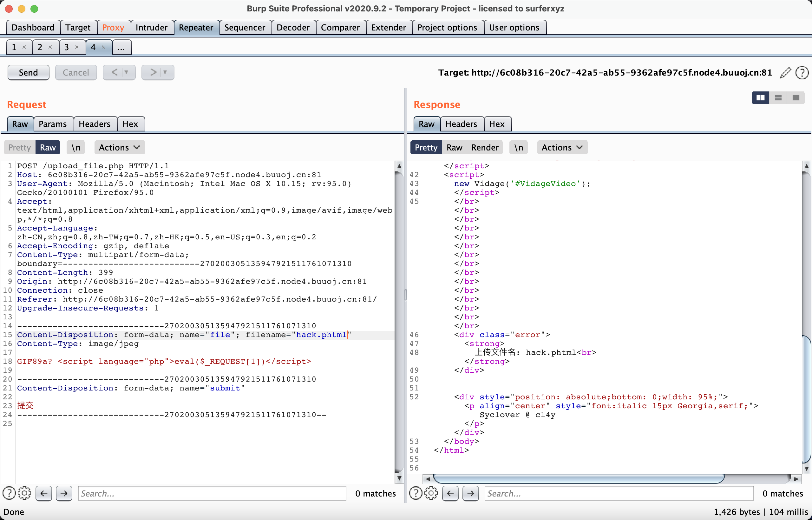This screenshot has height=520, width=812.
Task: Click response horizontal scrollbar thumb
Action: click(x=579, y=478)
